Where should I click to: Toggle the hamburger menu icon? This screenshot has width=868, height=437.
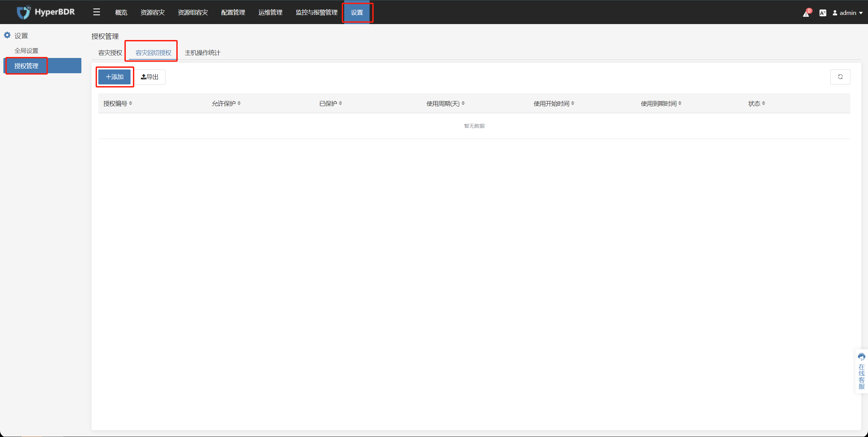pos(97,12)
